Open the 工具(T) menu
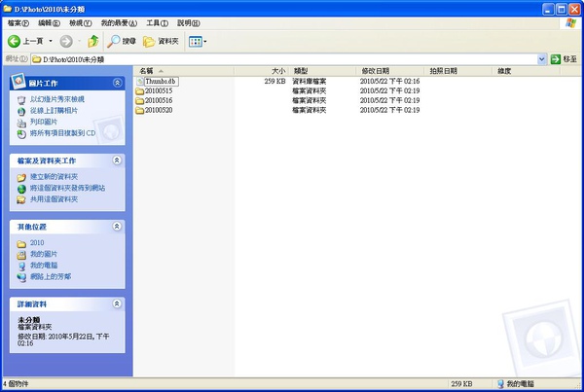 [157, 23]
